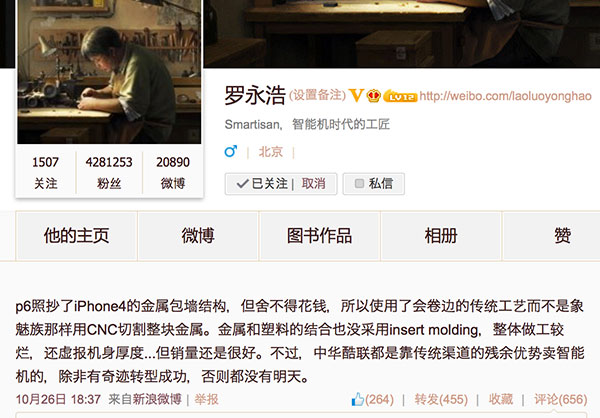Open the 他的主页 tab
Viewport: 600px width, 418px height.
[77, 236]
